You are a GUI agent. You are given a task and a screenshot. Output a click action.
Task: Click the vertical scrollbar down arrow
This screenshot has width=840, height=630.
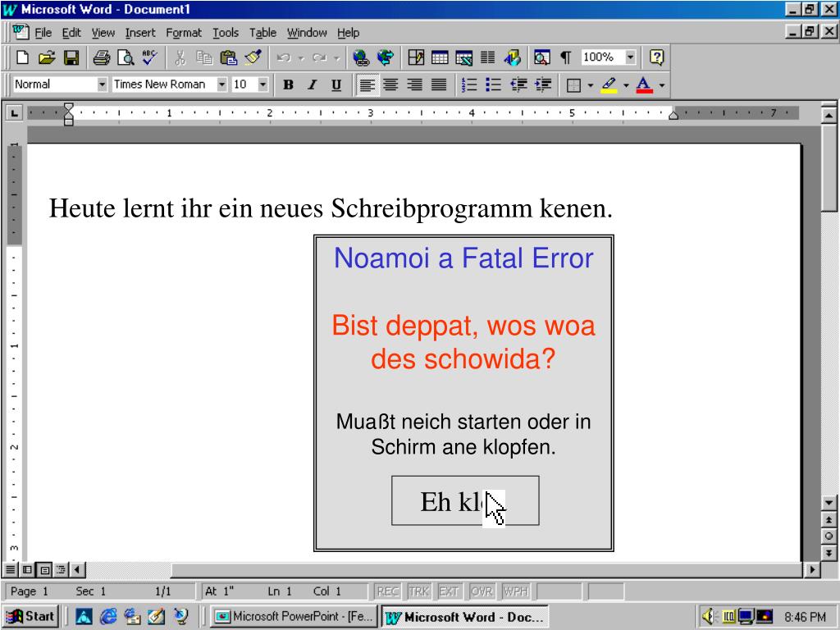click(829, 503)
